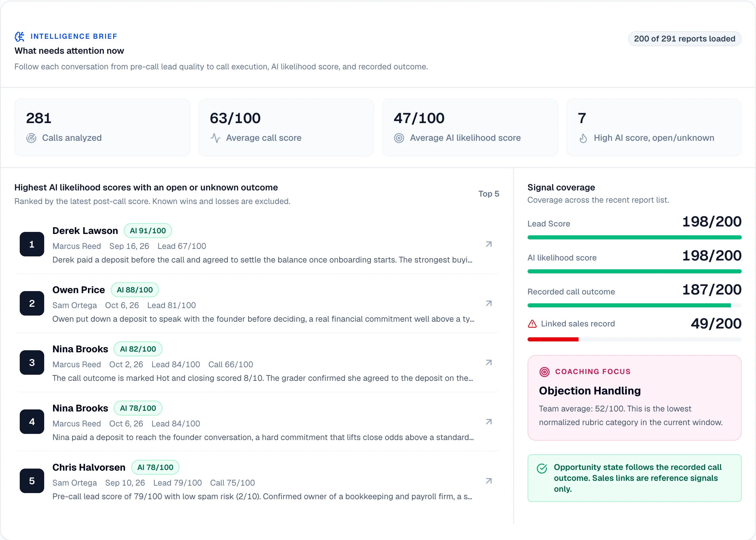This screenshot has height=540, width=756.
Task: Click the 'Signal coverage' heading
Action: tap(561, 187)
